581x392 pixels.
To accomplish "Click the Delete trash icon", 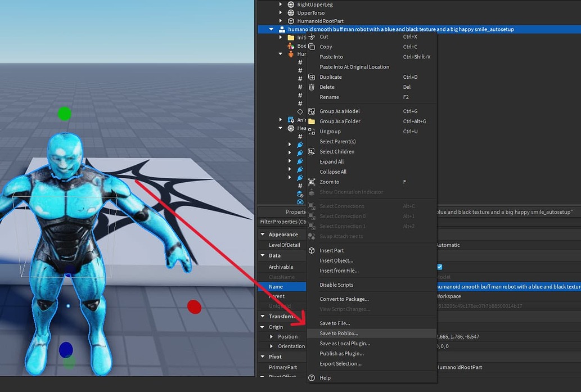I will click(311, 87).
